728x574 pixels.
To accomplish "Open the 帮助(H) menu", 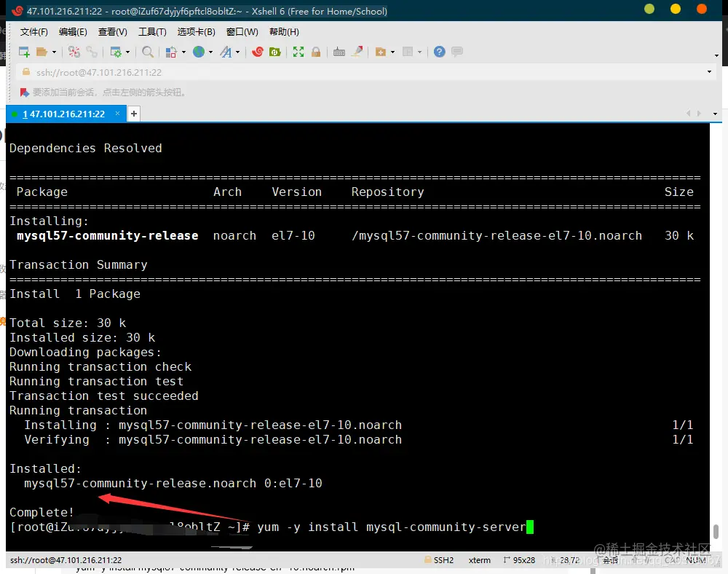I will click(x=284, y=32).
